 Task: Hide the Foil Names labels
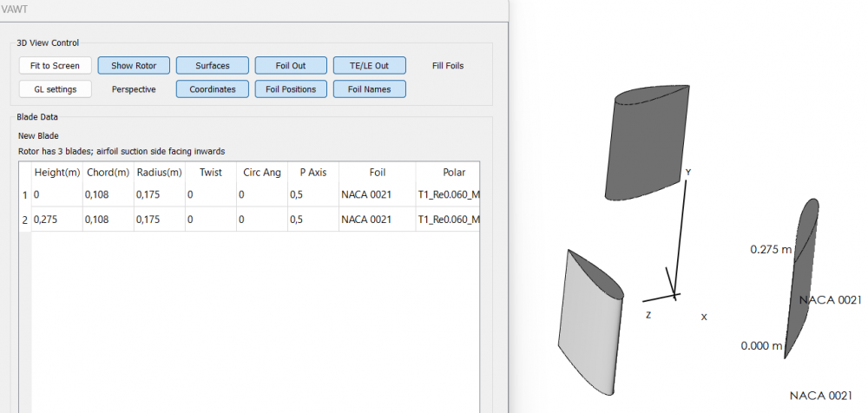point(369,89)
